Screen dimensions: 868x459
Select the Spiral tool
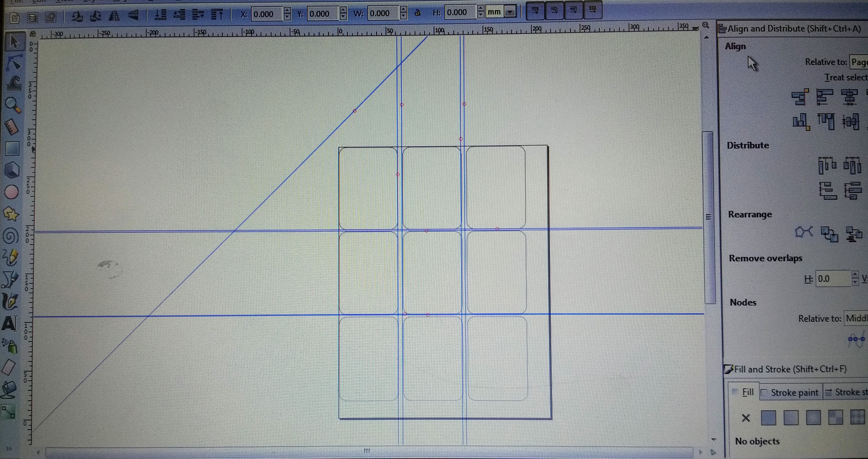[x=11, y=235]
